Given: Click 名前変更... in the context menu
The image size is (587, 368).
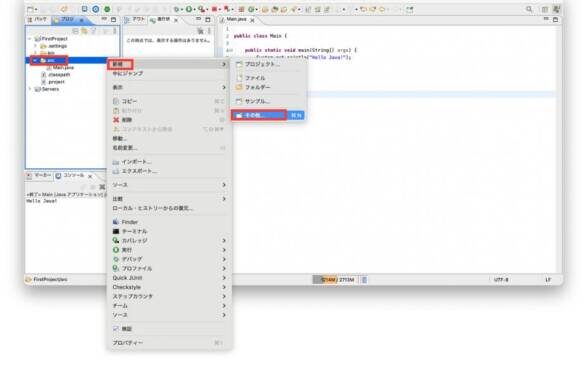Looking at the screenshot, I should (169, 148).
